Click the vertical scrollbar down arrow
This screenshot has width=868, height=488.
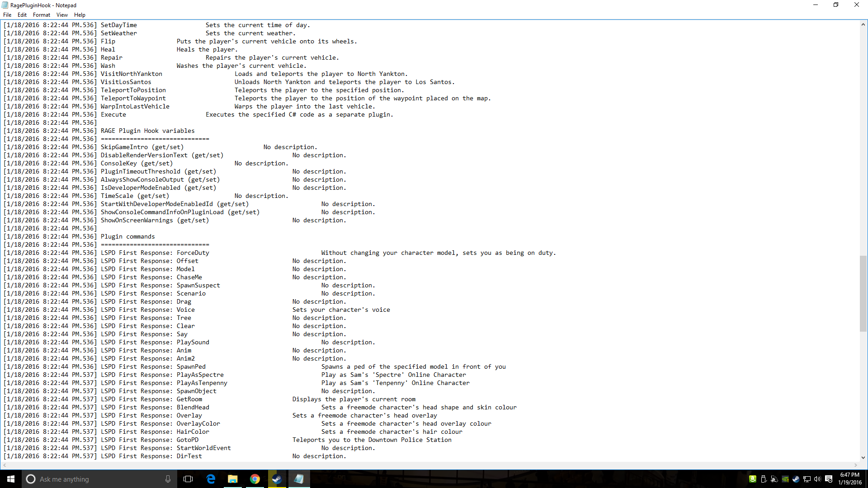[863, 457]
